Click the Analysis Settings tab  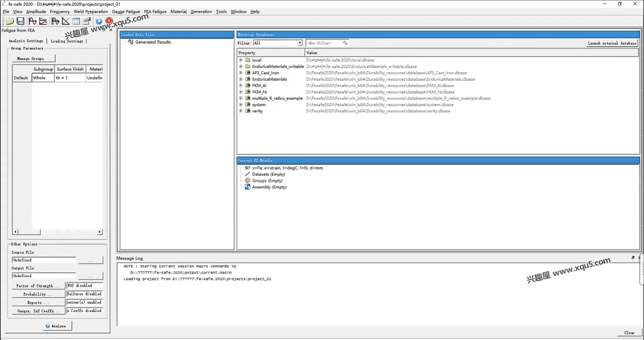(x=26, y=41)
